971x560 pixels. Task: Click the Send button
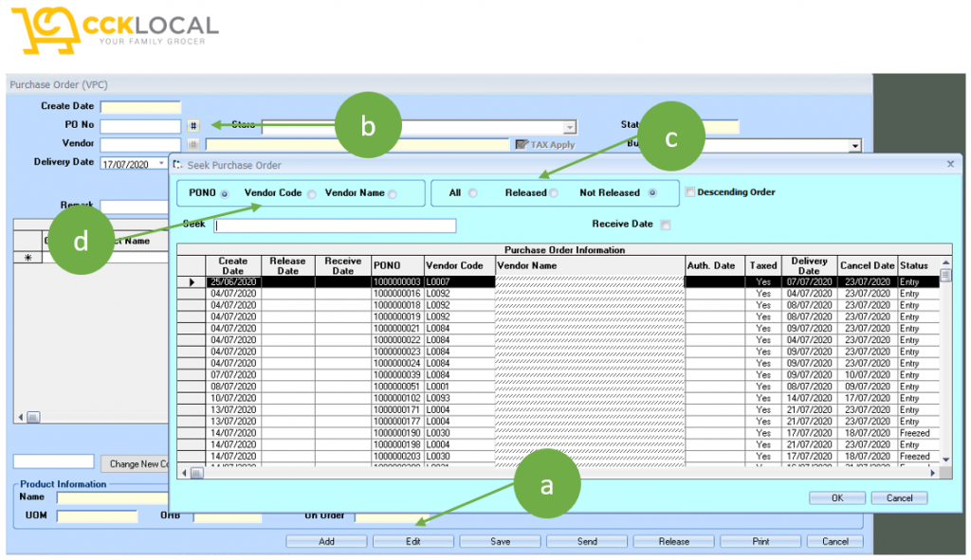[x=587, y=541]
